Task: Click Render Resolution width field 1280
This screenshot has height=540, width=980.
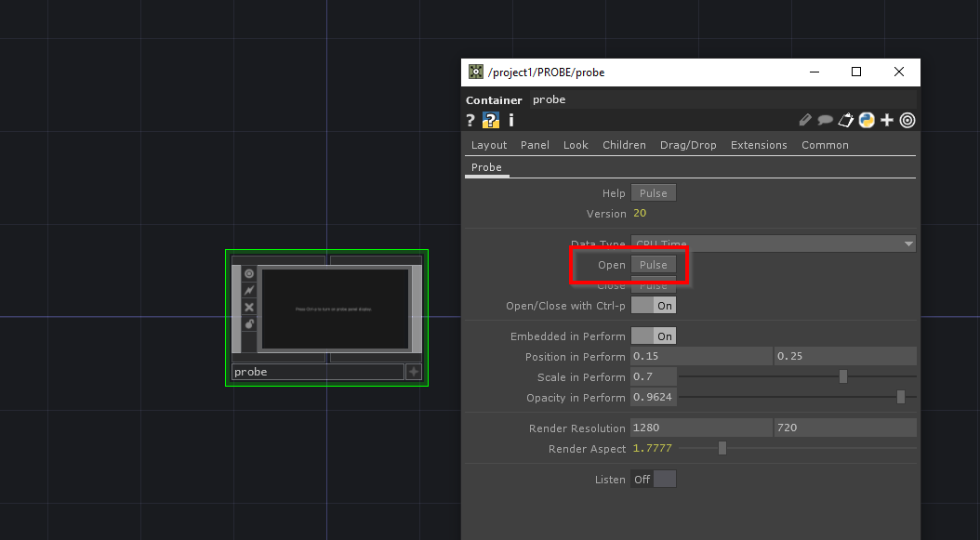Action: 701,428
